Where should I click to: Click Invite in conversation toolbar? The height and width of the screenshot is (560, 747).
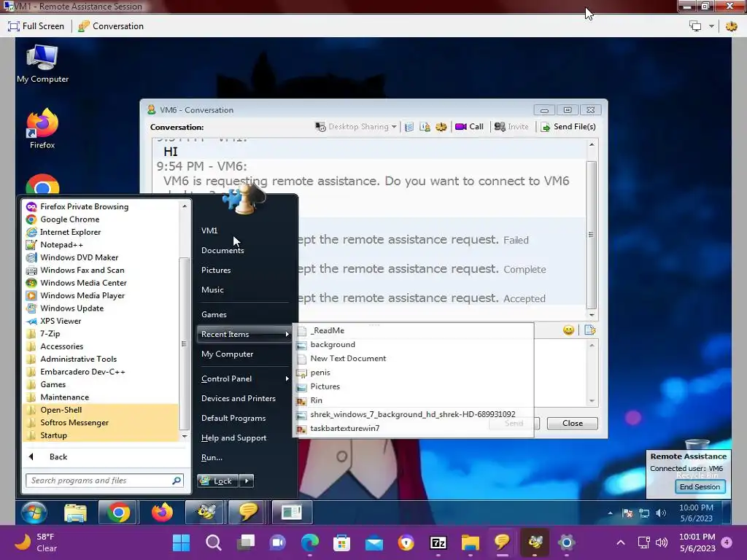point(511,127)
